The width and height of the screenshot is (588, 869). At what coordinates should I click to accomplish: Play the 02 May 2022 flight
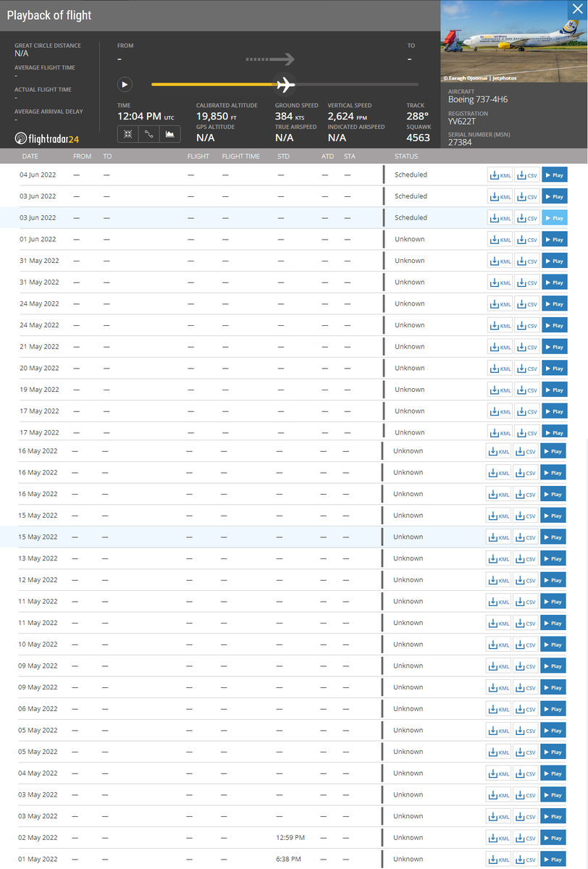[553, 838]
